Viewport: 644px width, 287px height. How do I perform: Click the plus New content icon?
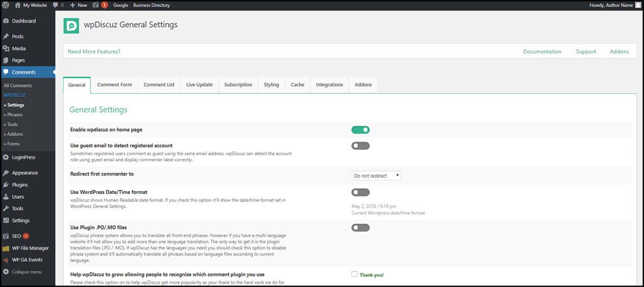click(x=72, y=5)
